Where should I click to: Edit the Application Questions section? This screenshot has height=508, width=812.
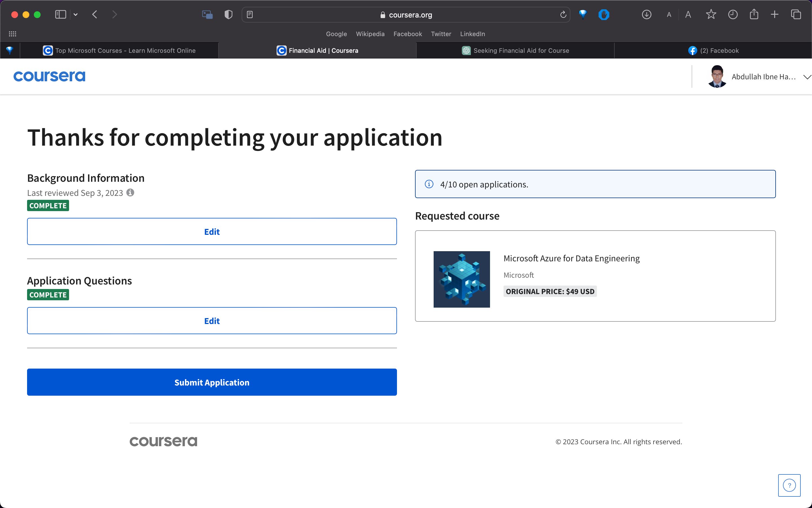point(212,321)
